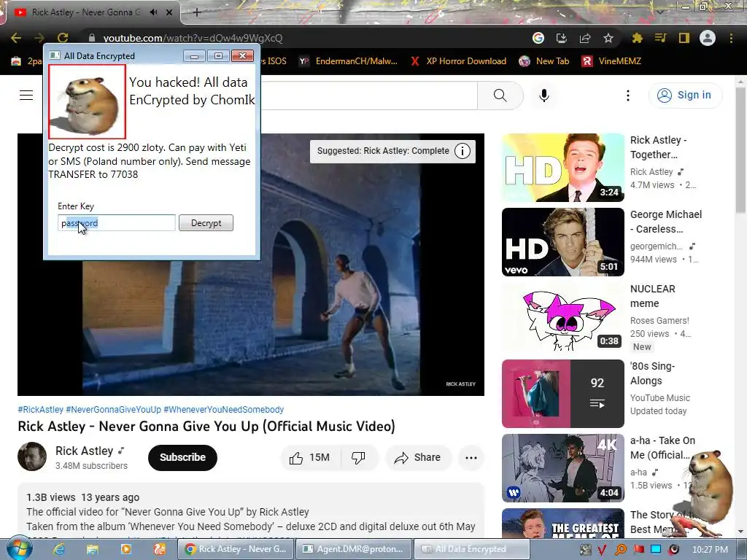Open the YouTube settings three-dot menu
747x560 pixels.
tap(628, 96)
